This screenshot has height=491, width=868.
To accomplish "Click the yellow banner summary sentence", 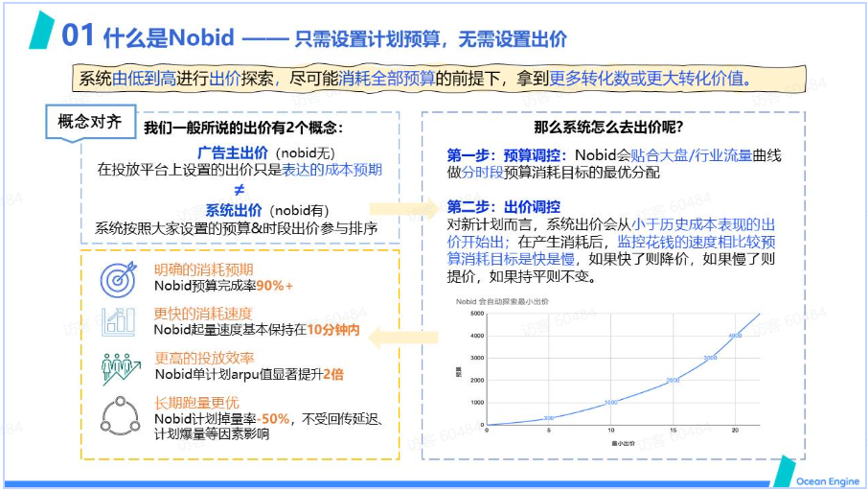I will 415,79.
